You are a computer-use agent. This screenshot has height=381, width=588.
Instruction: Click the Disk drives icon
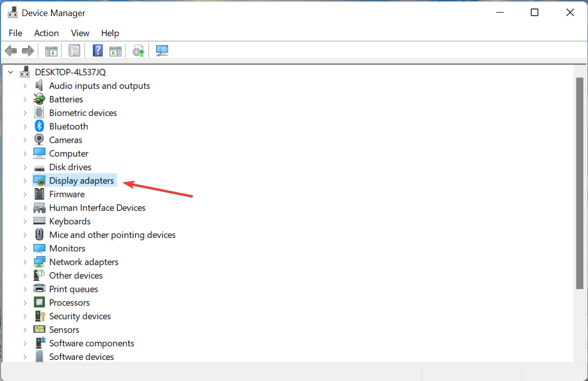tap(39, 168)
